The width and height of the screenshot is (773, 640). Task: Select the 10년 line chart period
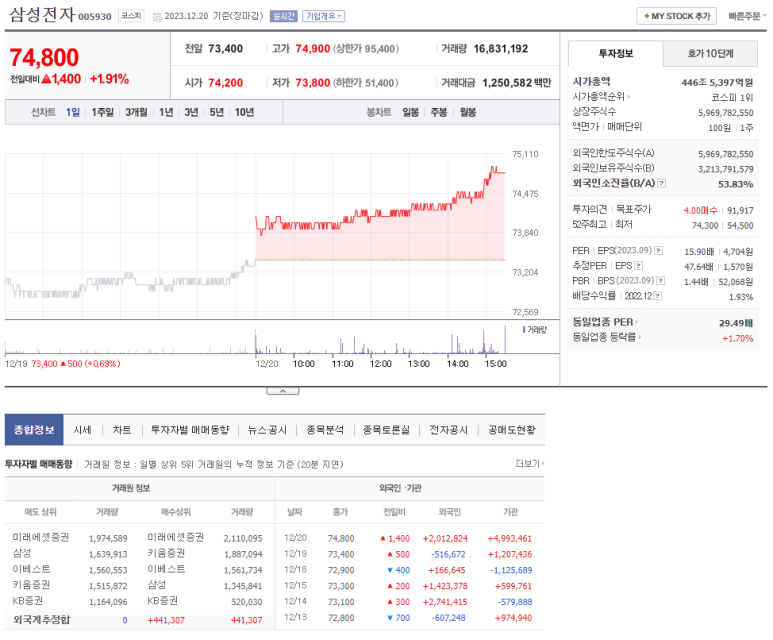click(x=244, y=112)
